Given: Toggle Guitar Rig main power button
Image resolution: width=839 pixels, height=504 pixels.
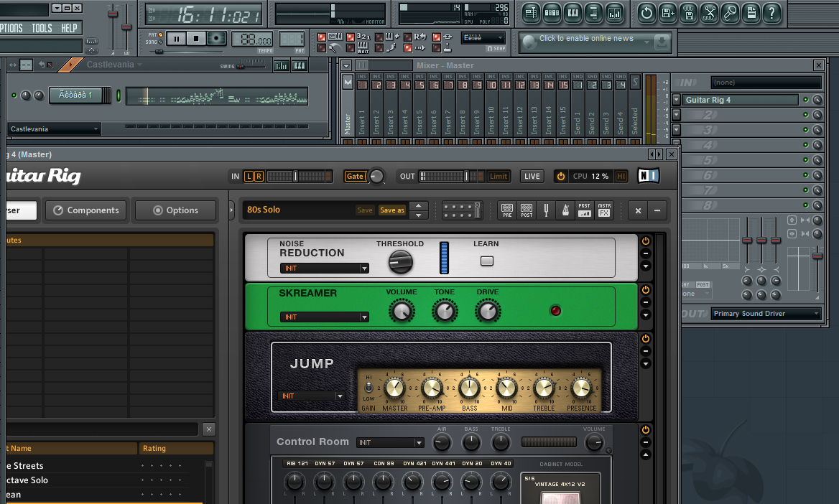Looking at the screenshot, I should click(x=561, y=176).
